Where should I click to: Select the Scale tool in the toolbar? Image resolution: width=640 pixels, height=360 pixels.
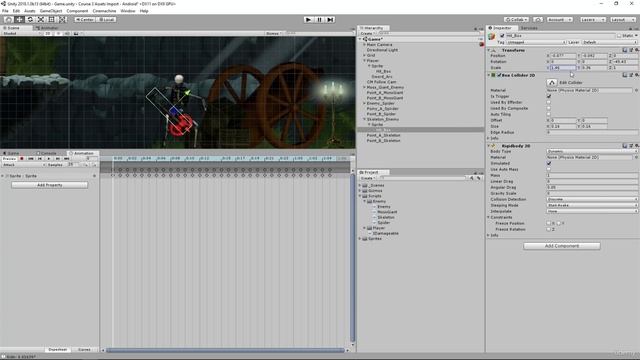41,20
